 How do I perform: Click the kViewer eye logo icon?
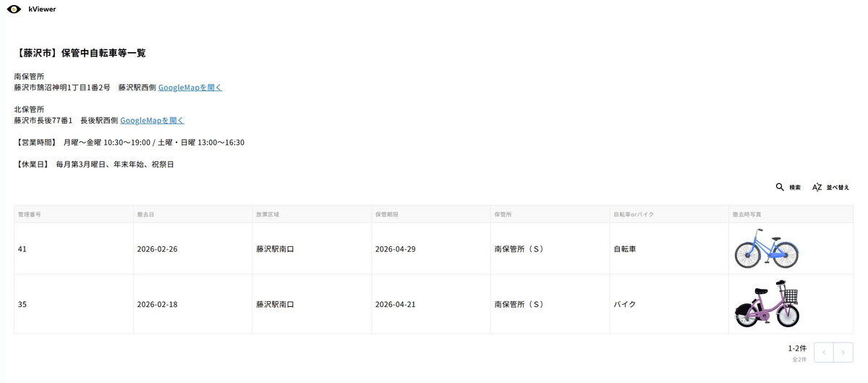tap(14, 9)
